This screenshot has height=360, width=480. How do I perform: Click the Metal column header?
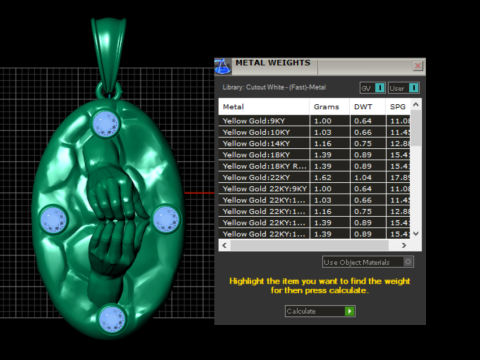click(x=264, y=107)
